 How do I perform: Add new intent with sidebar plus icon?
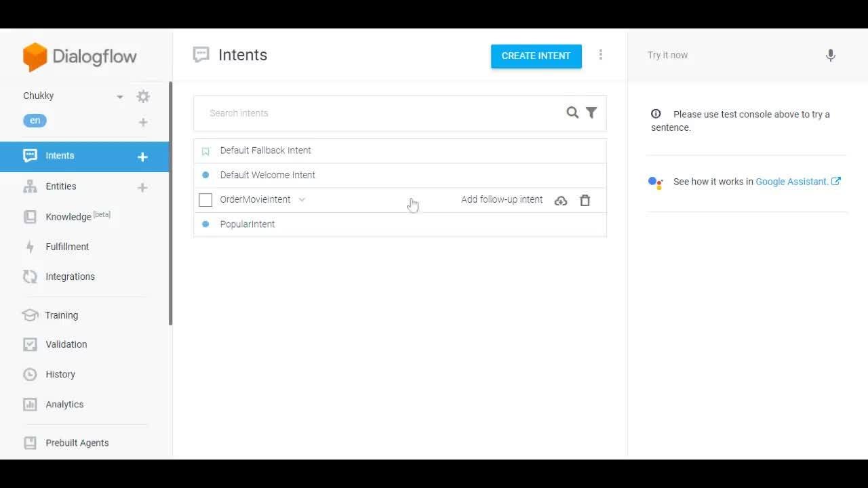pos(142,157)
